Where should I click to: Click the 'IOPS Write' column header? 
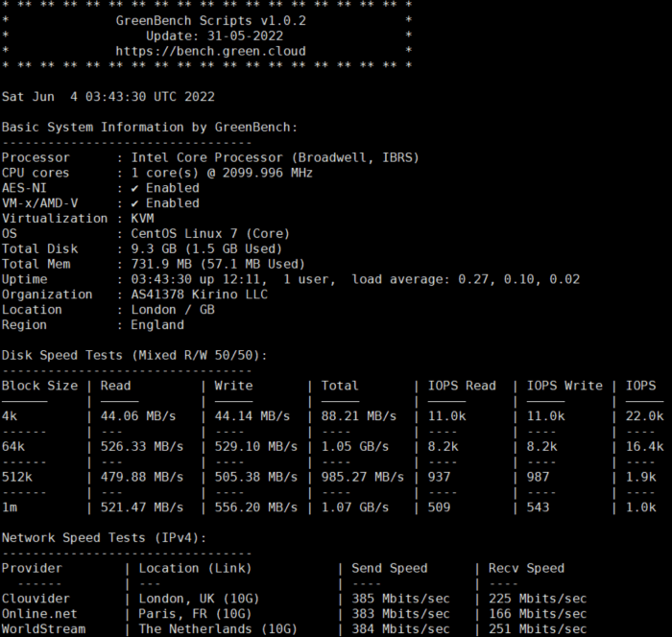point(564,386)
